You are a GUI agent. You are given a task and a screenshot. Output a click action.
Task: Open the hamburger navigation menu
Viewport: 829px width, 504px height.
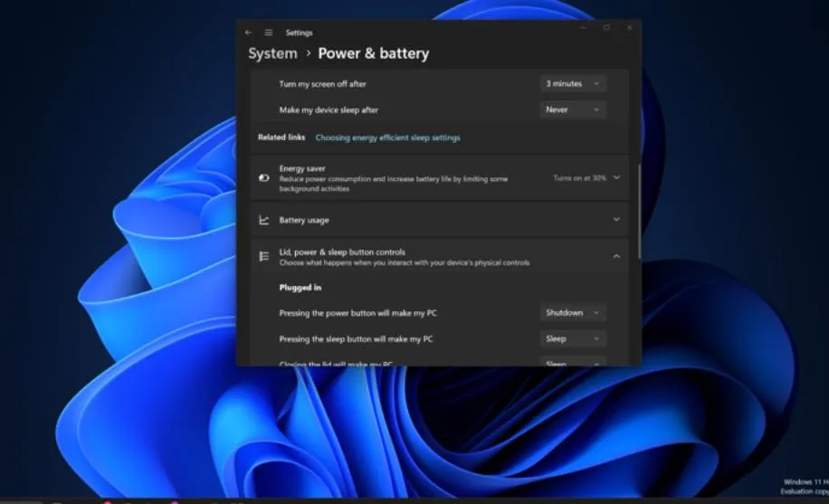[x=269, y=33]
